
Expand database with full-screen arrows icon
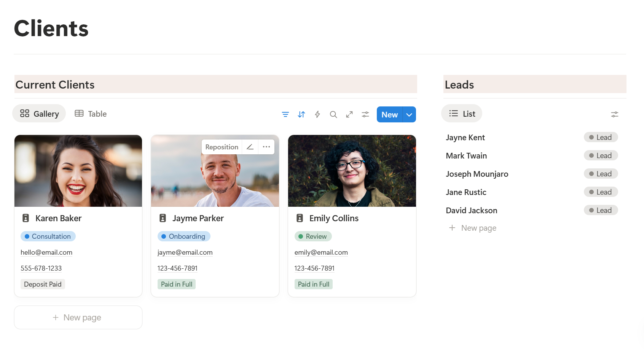click(349, 114)
